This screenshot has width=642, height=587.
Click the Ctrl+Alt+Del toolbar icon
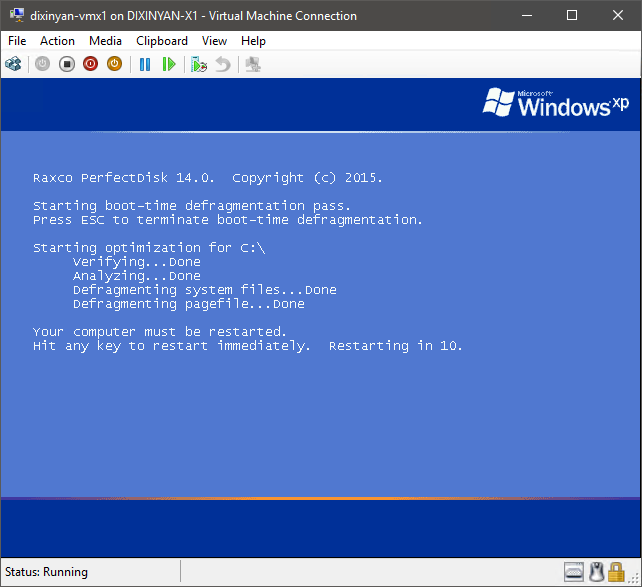pyautogui.click(x=13, y=64)
